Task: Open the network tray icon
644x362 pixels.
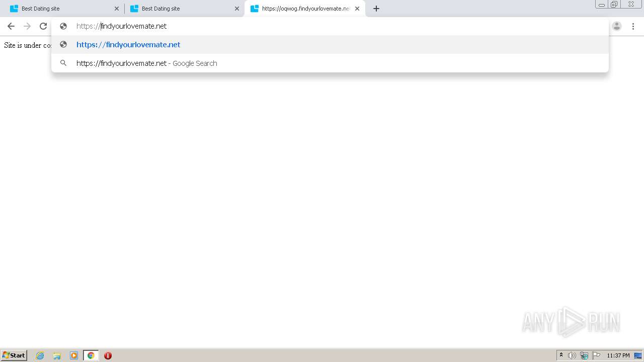Action: pyautogui.click(x=584, y=355)
